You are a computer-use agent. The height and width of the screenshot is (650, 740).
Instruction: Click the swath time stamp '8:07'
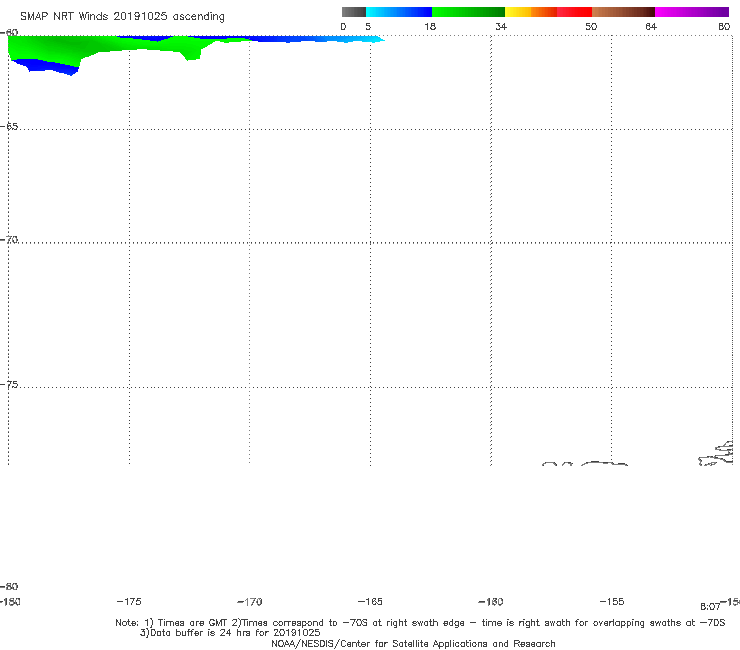710,607
